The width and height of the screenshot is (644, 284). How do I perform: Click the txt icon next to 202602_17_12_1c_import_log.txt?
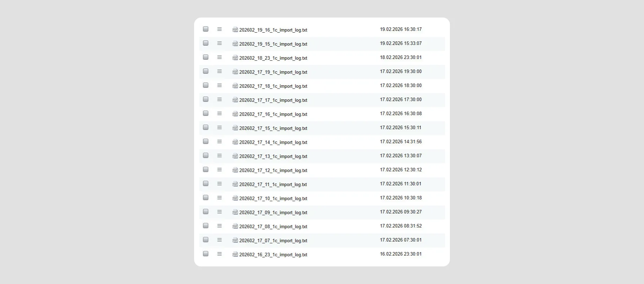pos(235,170)
